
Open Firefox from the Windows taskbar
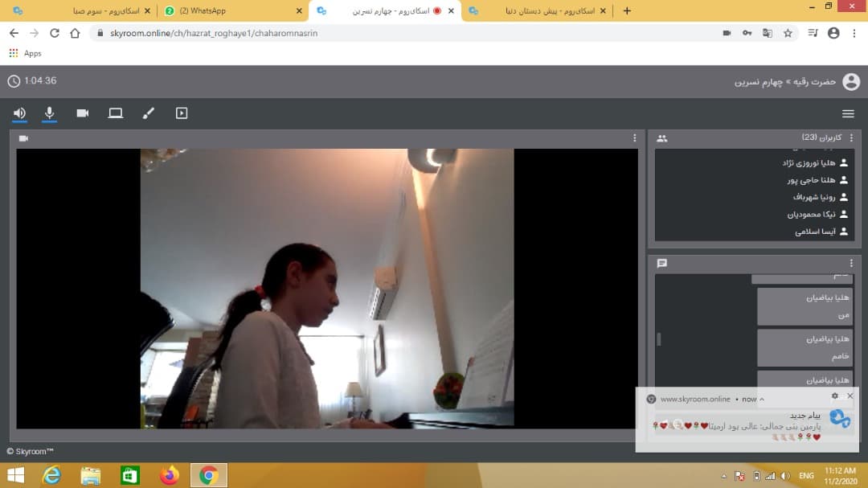tap(169, 475)
